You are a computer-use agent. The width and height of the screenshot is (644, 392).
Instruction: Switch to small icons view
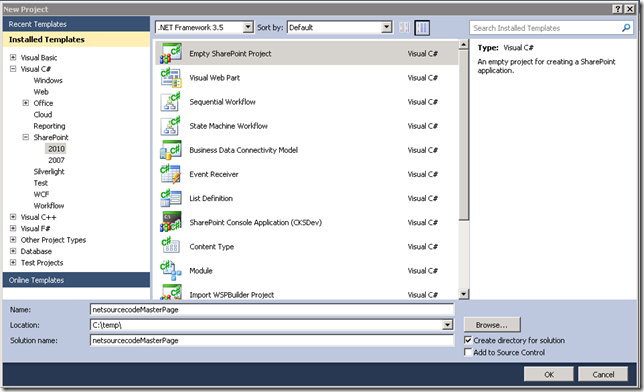(404, 28)
